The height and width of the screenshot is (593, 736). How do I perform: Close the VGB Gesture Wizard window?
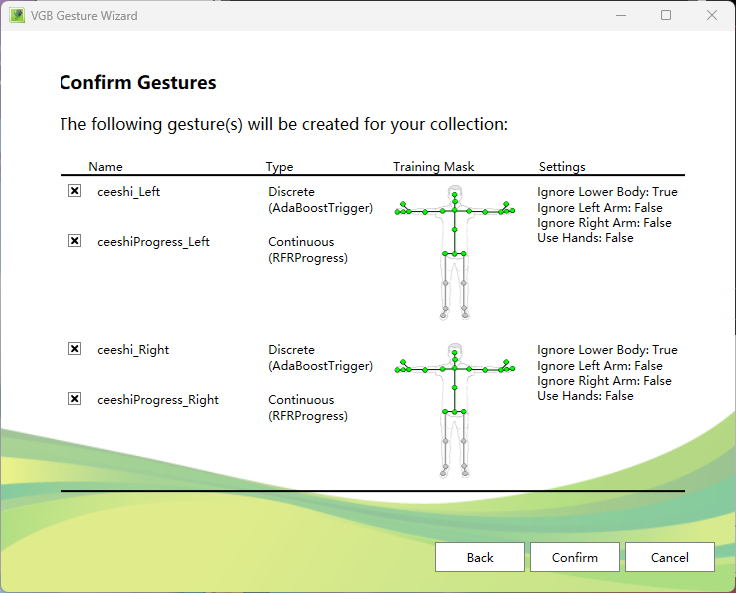712,16
